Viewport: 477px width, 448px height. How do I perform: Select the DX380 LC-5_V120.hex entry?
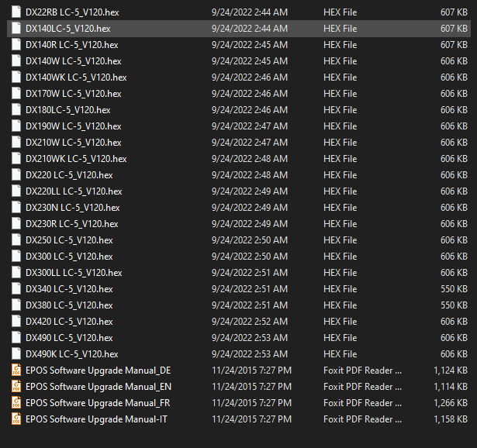(69, 305)
